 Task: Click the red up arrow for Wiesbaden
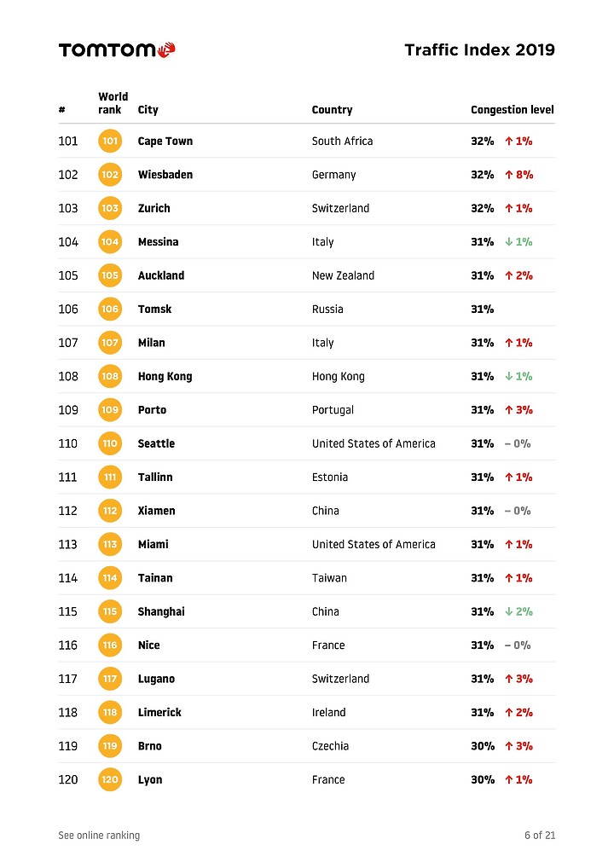click(x=508, y=175)
